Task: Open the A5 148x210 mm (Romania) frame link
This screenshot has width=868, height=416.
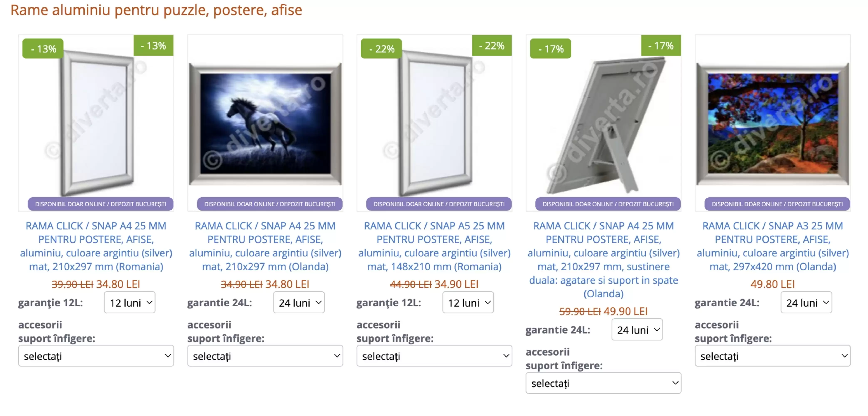Action: click(434, 246)
